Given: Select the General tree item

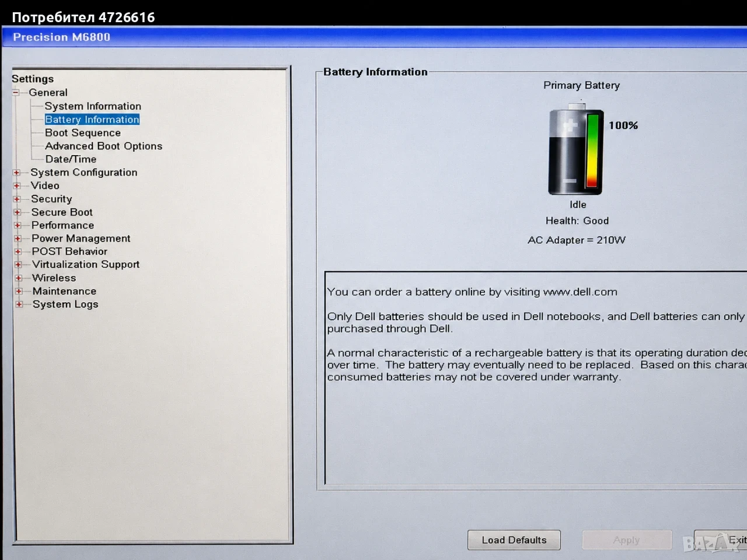Looking at the screenshot, I should (x=48, y=93).
